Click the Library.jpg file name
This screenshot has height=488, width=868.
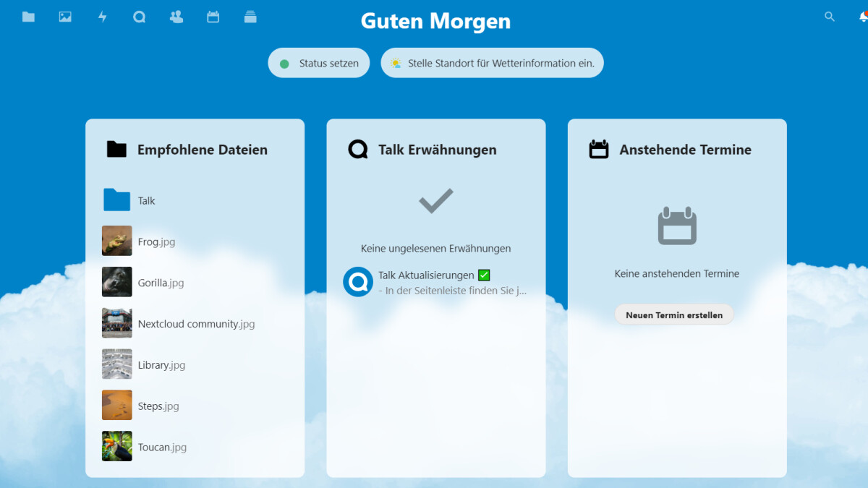coord(162,366)
